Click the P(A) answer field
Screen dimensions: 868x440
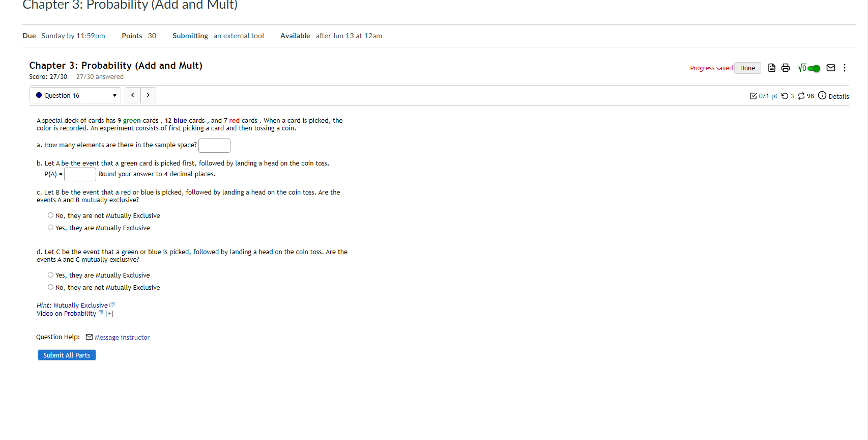point(80,175)
